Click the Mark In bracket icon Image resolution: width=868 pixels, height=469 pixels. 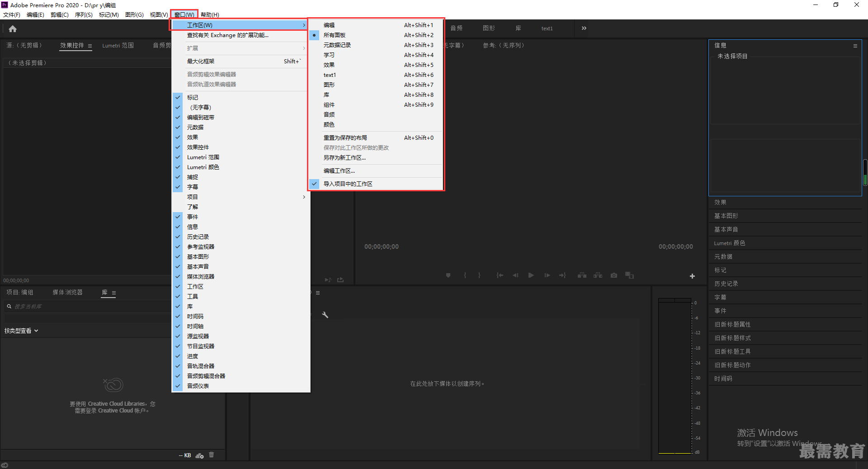coord(465,275)
